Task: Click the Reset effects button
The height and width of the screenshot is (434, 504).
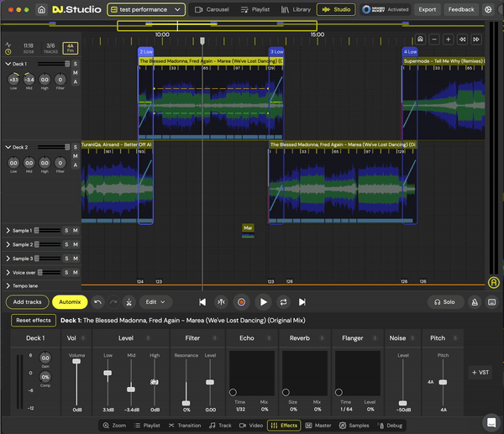Action: click(34, 320)
